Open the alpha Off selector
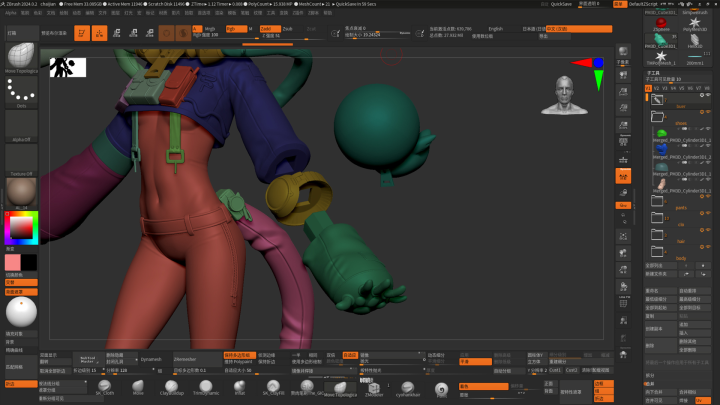 21,126
